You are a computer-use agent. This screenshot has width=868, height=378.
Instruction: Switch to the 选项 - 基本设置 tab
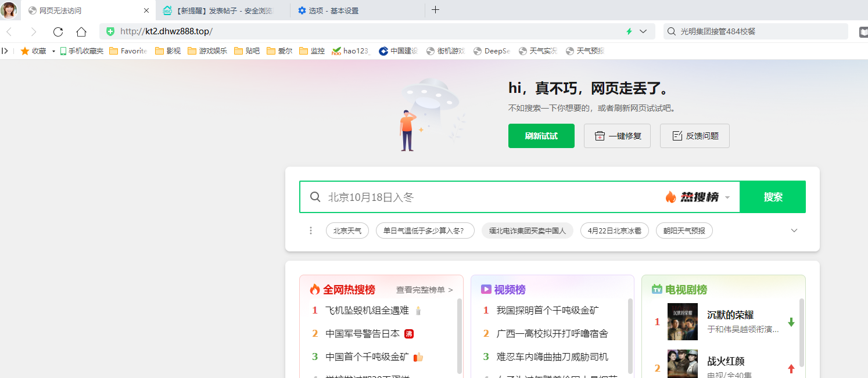pyautogui.click(x=329, y=10)
